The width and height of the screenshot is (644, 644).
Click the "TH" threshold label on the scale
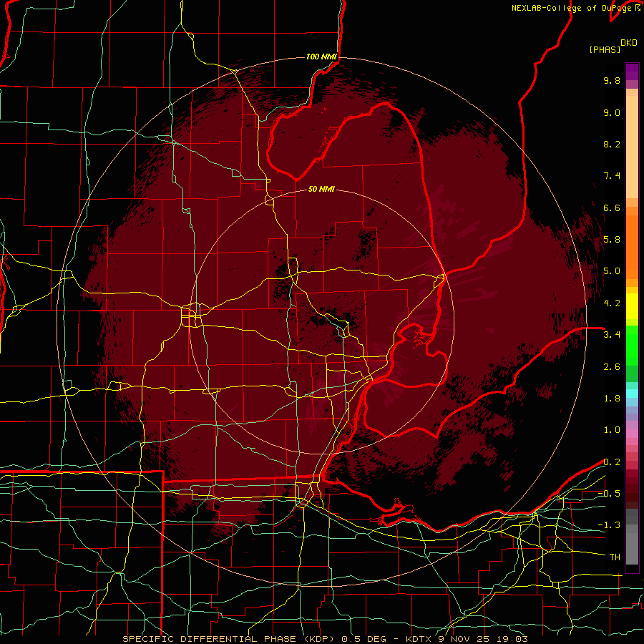615,557
